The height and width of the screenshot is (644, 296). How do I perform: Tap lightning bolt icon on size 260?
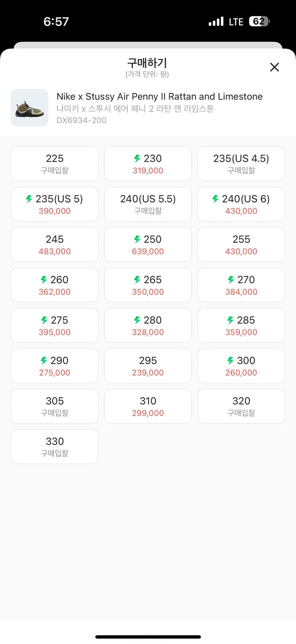[44, 279]
